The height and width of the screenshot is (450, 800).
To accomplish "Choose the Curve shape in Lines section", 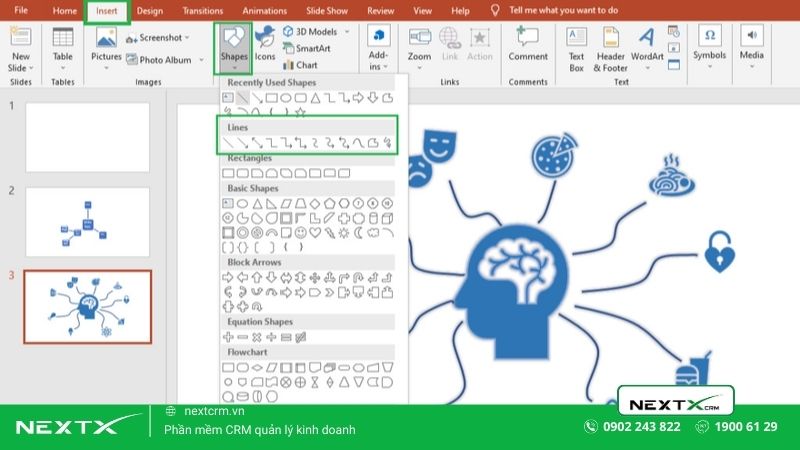I will point(358,143).
